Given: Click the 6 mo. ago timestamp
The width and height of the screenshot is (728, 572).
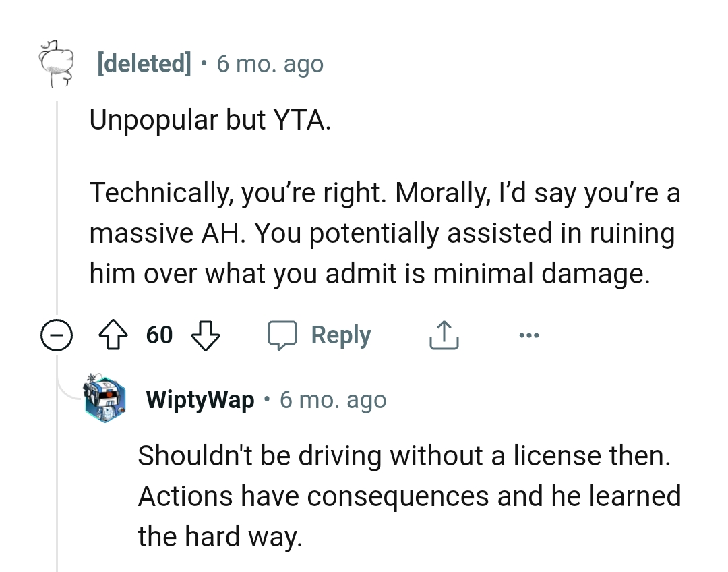Looking at the screenshot, I should 270,63.
